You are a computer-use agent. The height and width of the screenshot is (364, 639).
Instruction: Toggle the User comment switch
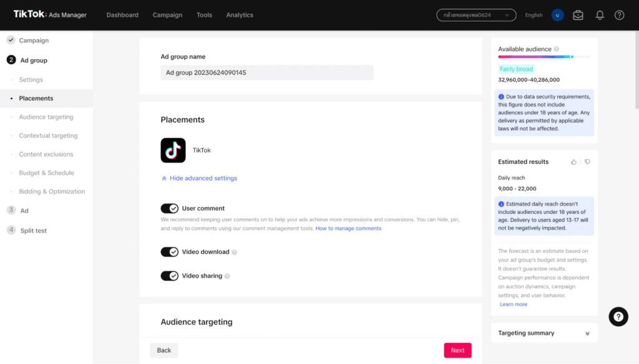(170, 208)
